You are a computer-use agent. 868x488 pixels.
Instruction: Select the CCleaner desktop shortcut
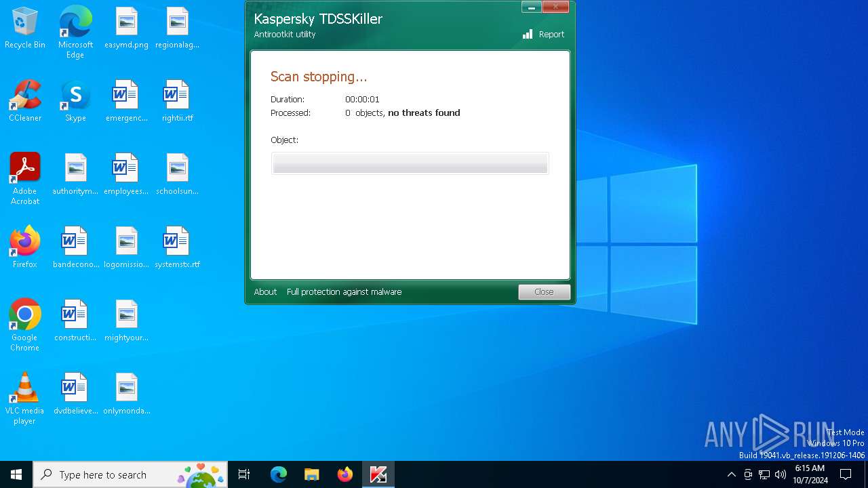point(25,102)
